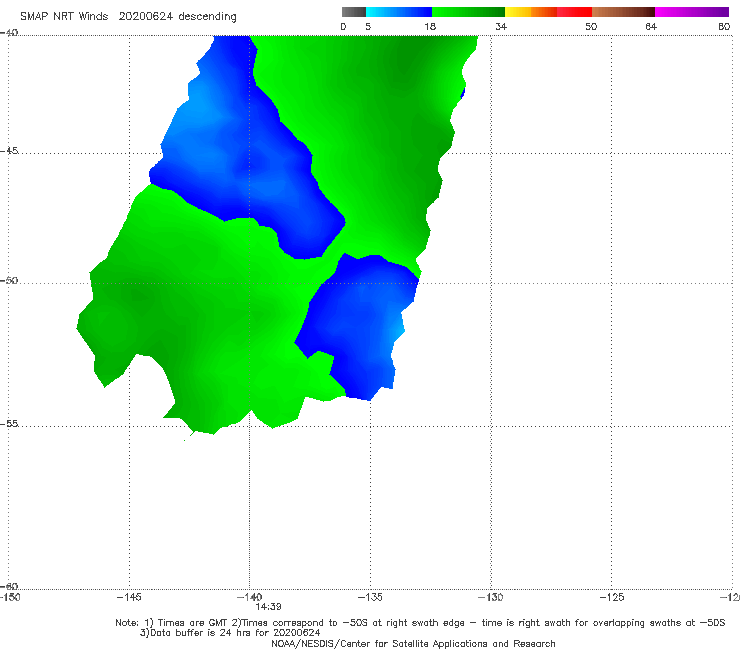
Task: Click the swath time label 14:39
Action: tap(269, 607)
